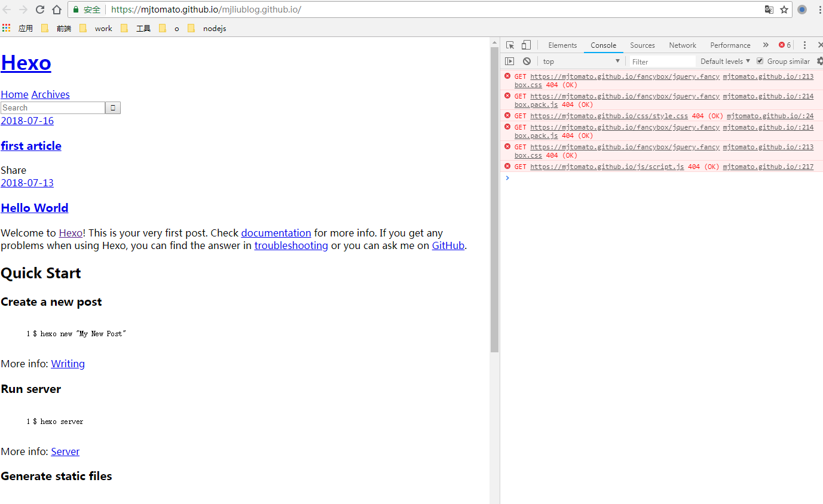Click the console Filter input field

[662, 61]
